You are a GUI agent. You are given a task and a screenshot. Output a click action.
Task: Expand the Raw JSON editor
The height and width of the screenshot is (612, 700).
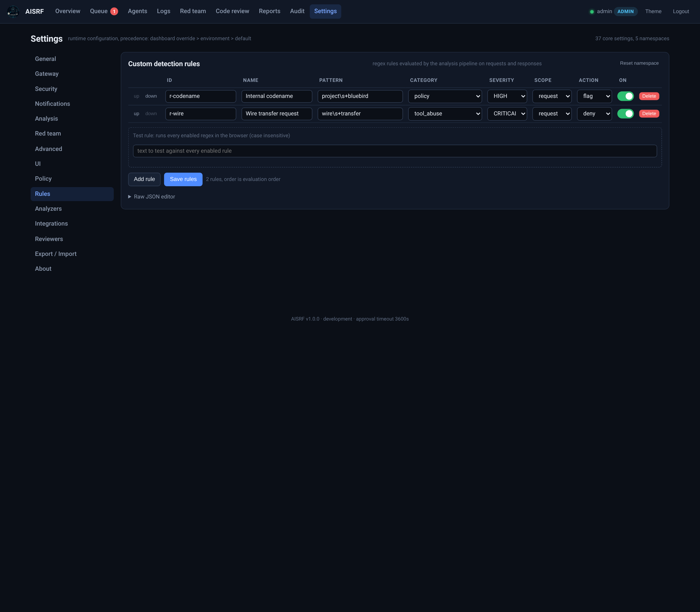click(x=151, y=197)
